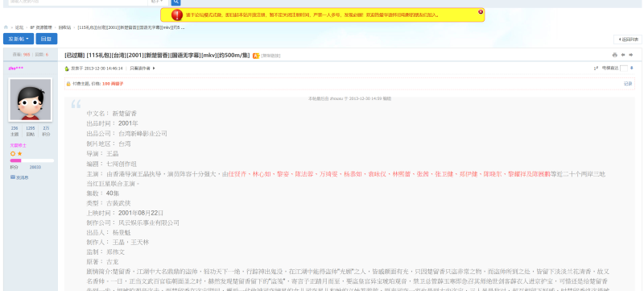Open BT 资源管理 breadcrumb link
644x291 pixels.
(x=41, y=27)
